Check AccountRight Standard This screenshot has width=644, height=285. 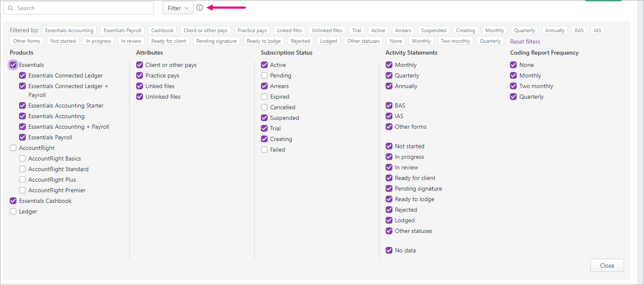[22, 169]
